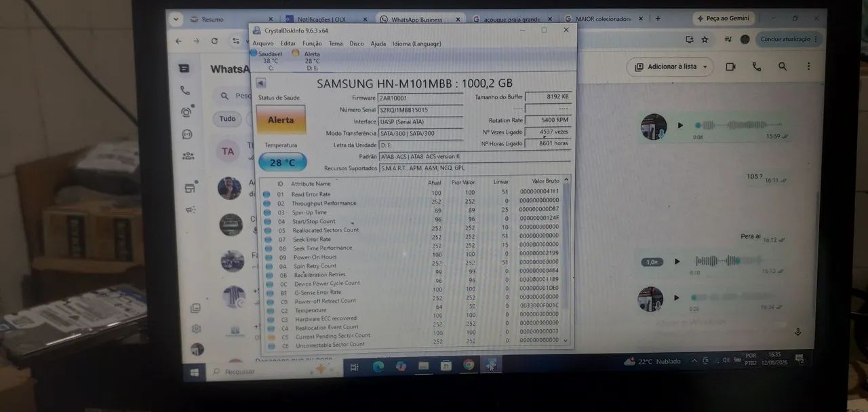The height and width of the screenshot is (412, 868).
Task: Select the Tudo chat filter chip
Action: pos(227,119)
